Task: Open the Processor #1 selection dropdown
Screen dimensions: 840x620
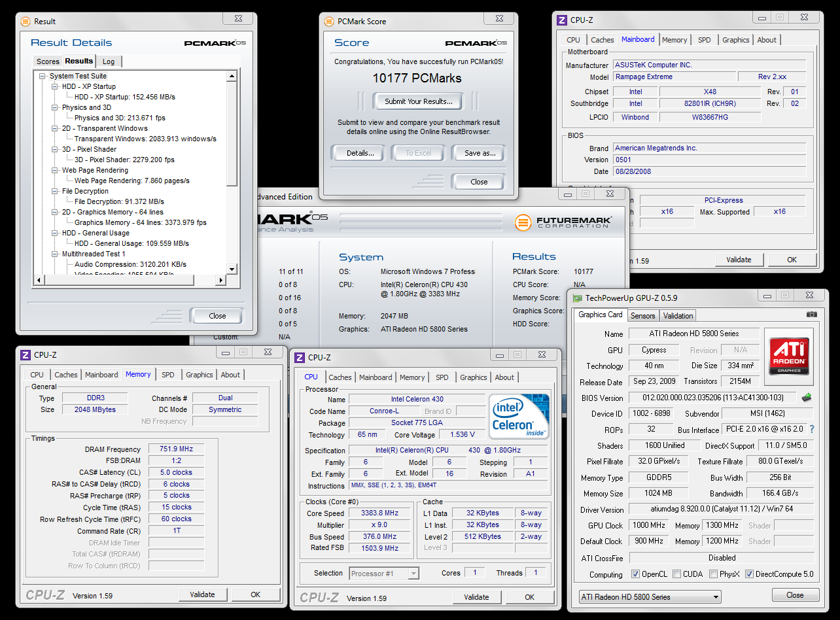Action: click(x=384, y=574)
